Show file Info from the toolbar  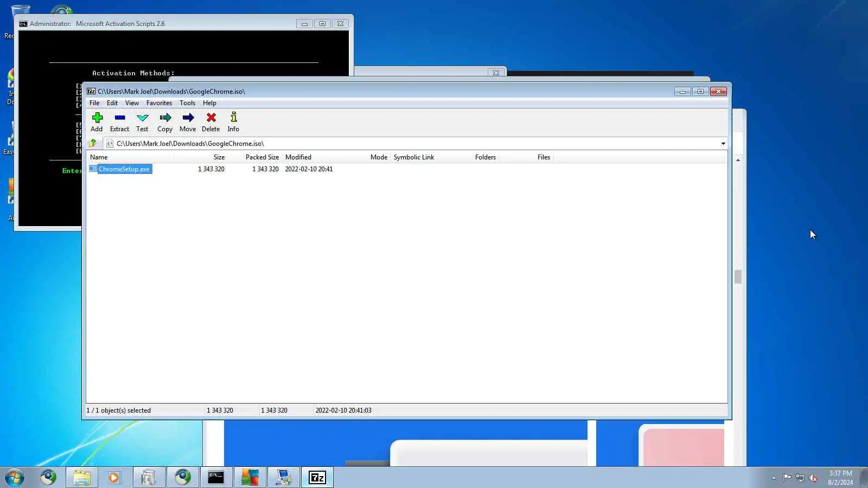click(233, 122)
